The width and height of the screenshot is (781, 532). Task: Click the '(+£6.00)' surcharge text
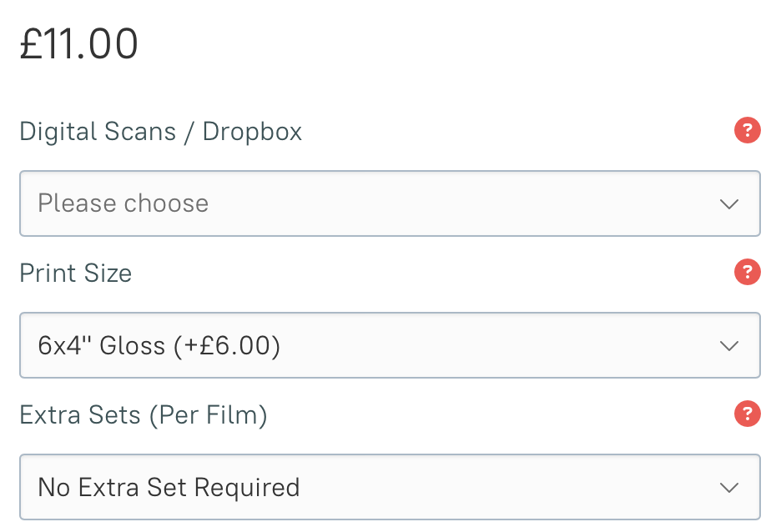point(226,345)
